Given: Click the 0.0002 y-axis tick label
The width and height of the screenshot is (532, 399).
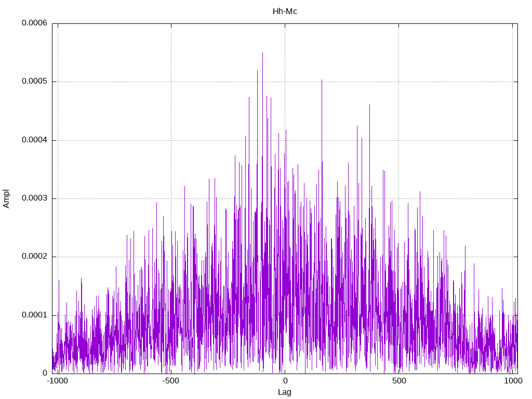Looking at the screenshot, I should click(x=34, y=256).
